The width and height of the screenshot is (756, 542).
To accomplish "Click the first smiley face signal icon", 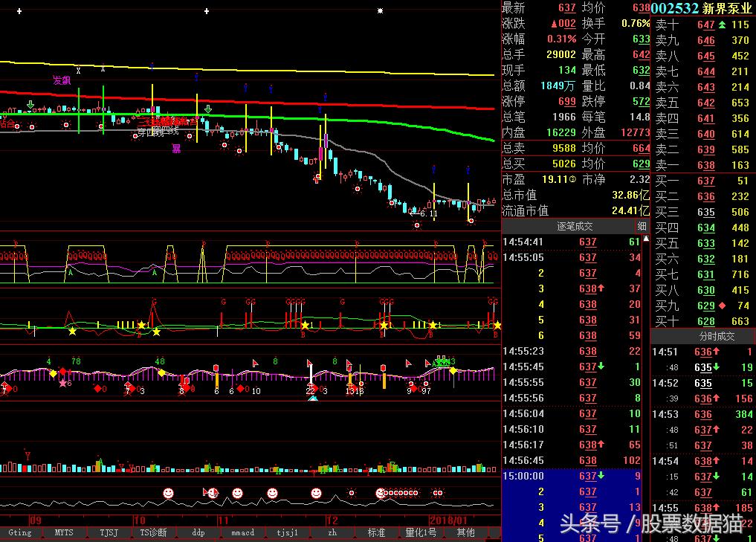I will [169, 493].
